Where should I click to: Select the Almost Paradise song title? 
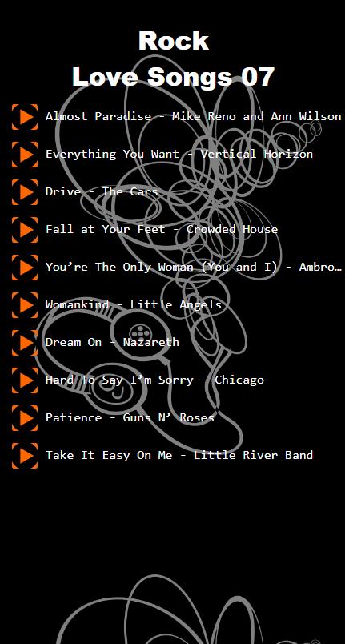pos(193,116)
